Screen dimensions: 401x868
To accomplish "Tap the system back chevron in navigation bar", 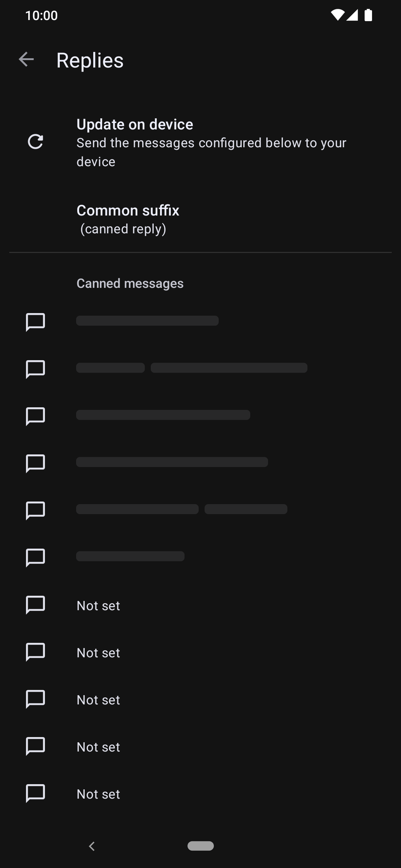I will (x=92, y=846).
